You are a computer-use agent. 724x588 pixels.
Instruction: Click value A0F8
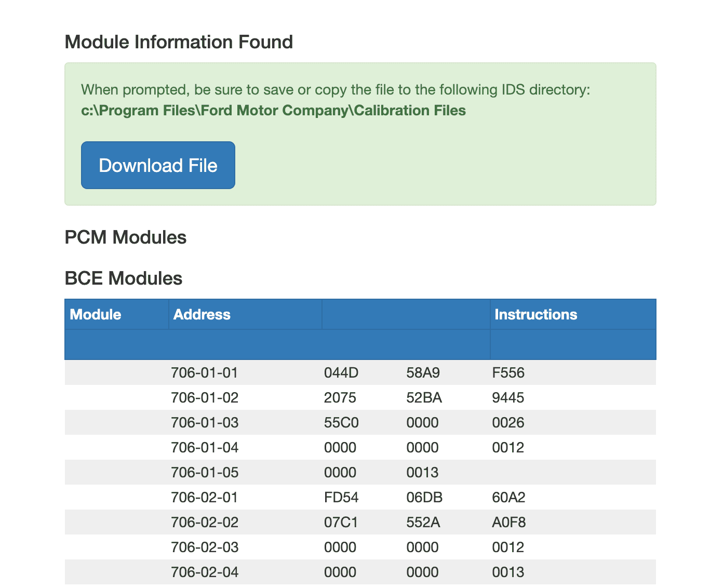point(509,522)
